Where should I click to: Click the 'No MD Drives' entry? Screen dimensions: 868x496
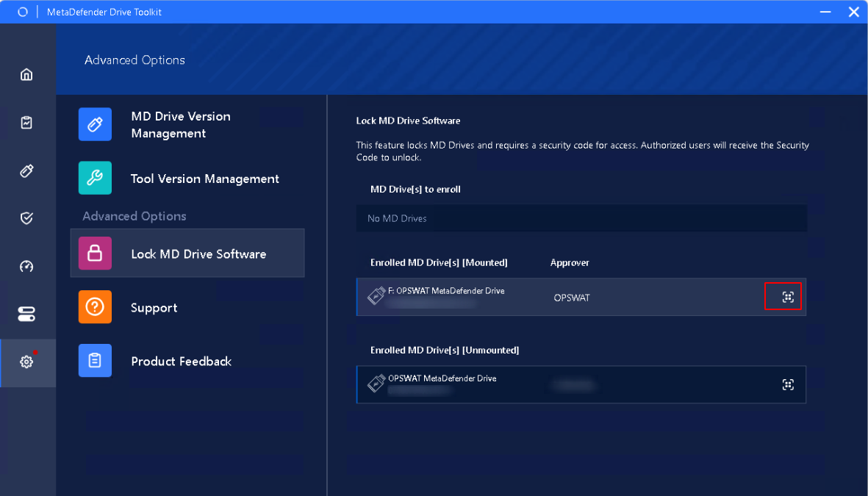click(581, 218)
